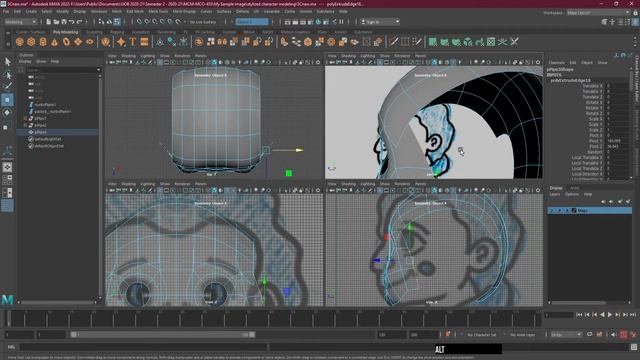Screen dimensions: 640x360
Task: Create a polygon disc from the shelf
Action: (90, 42)
